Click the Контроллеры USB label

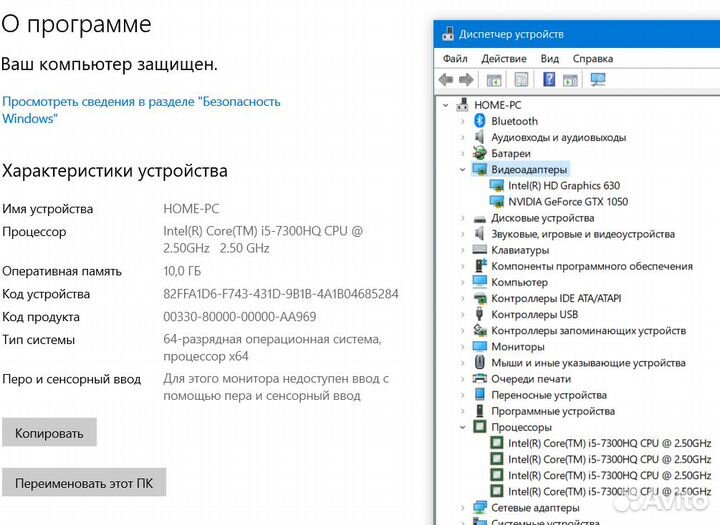[x=534, y=314]
